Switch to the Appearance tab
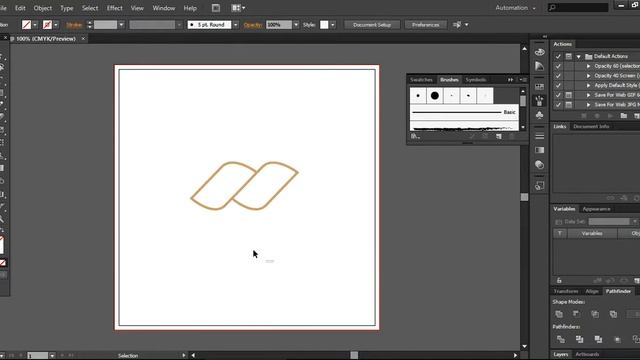This screenshot has height=360, width=640. [596, 209]
